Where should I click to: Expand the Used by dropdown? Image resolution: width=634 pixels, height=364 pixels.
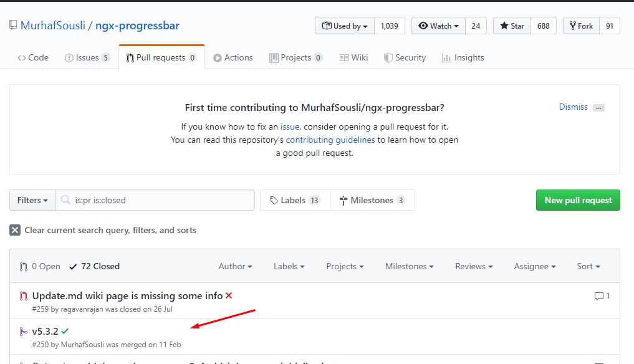coord(345,26)
